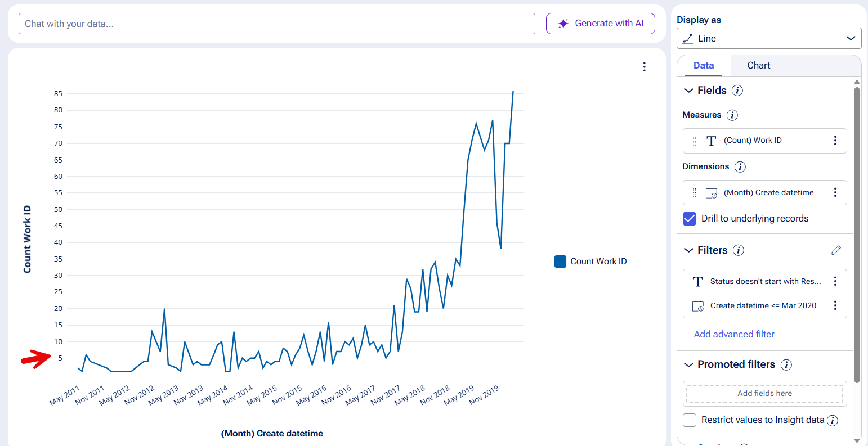Click the info icon beside Measures

click(732, 115)
